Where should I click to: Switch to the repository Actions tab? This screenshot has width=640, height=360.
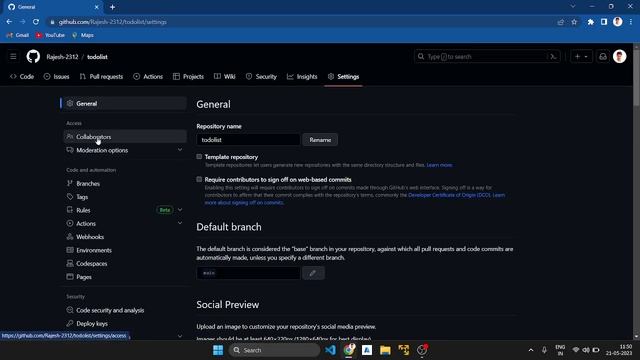click(x=148, y=76)
